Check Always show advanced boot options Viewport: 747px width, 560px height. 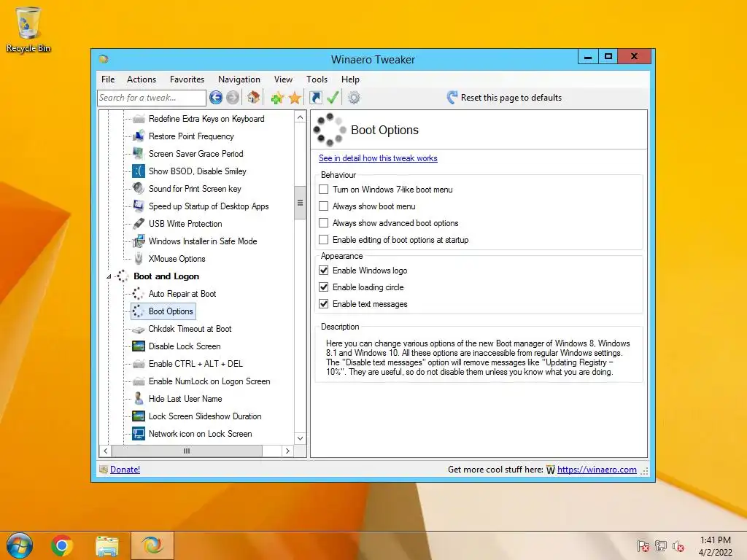(323, 223)
